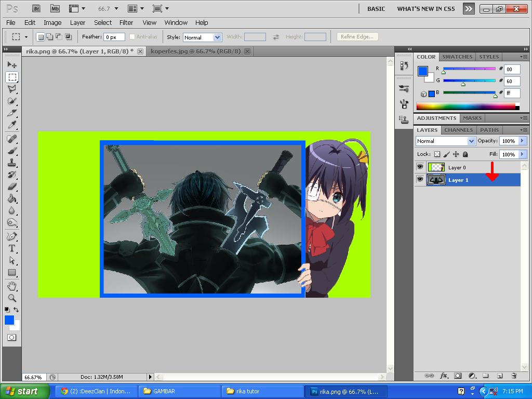The image size is (532, 399).
Task: Select the Paint Bucket tool
Action: click(x=12, y=198)
